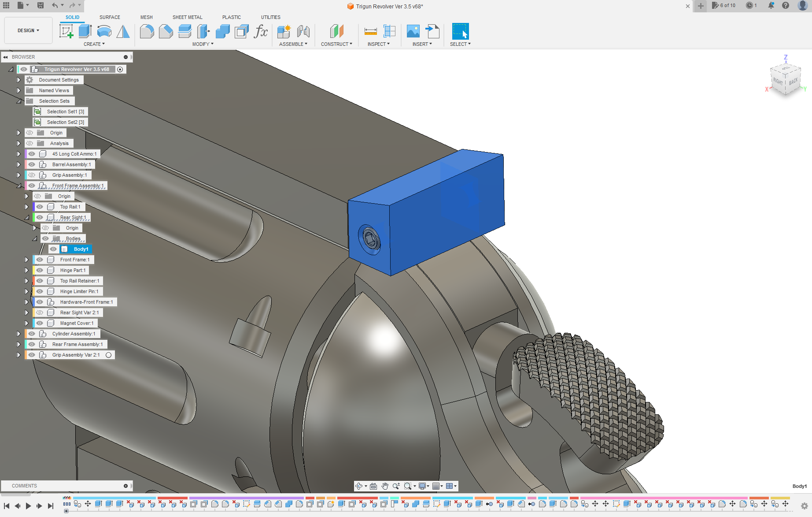Show the hidden Grip Assembly:1 component

(32, 175)
